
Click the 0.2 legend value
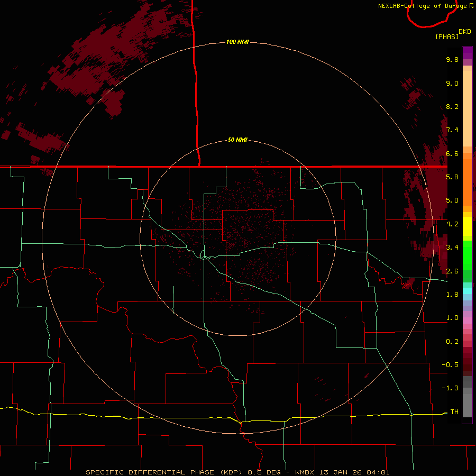(x=452, y=341)
